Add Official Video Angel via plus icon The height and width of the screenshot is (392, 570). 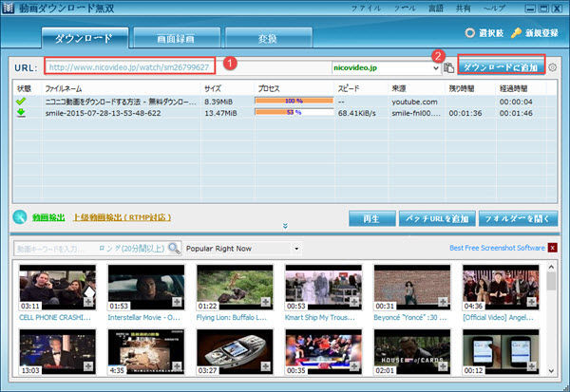(x=531, y=302)
